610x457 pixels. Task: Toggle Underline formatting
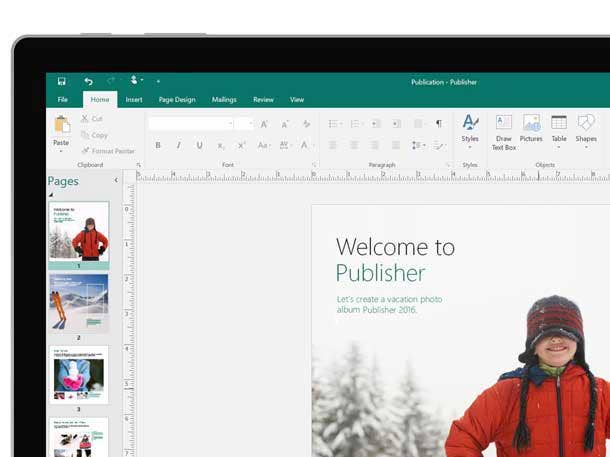(x=199, y=145)
